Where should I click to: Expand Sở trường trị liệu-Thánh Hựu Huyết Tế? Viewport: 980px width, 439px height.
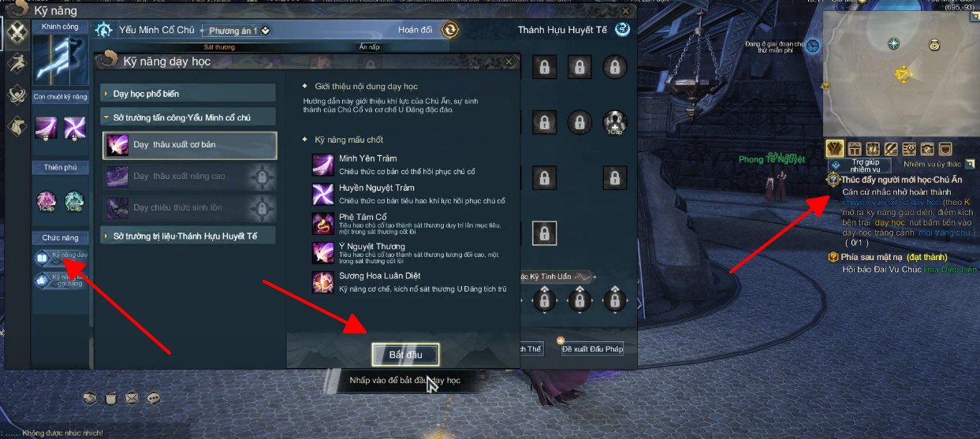pyautogui.click(x=188, y=236)
